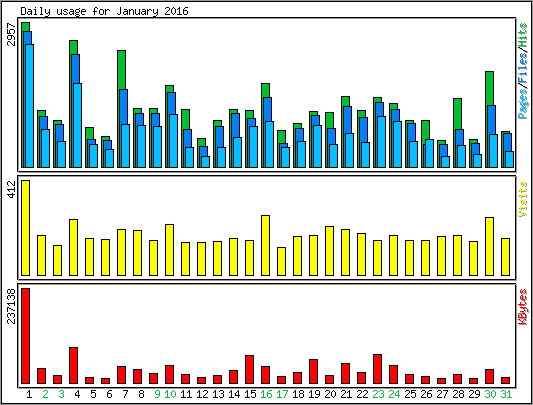This screenshot has width=533, height=405.
Task: Click the green day 3 label
Action: coord(61,394)
